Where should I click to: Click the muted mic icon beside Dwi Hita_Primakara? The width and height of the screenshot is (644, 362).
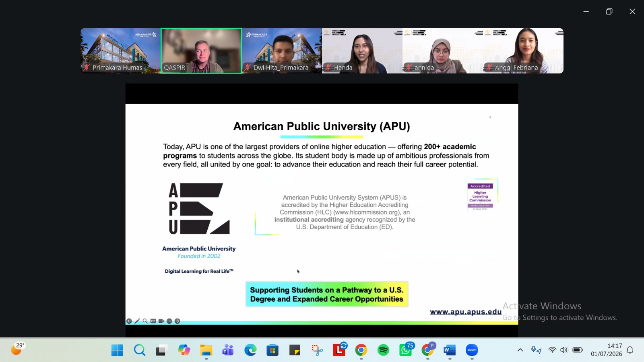click(x=248, y=68)
